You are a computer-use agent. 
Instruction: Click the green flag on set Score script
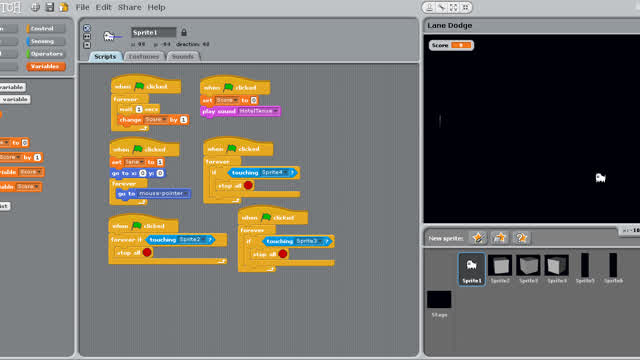(229, 87)
